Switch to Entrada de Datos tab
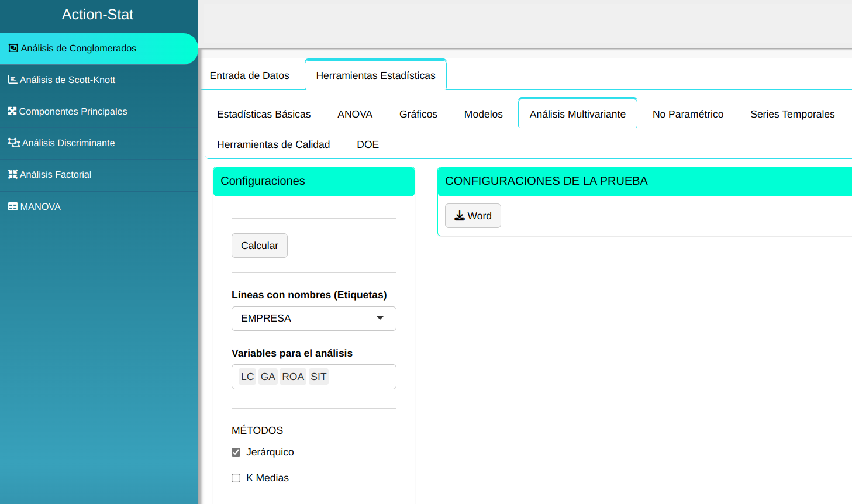852x504 pixels. 250,75
